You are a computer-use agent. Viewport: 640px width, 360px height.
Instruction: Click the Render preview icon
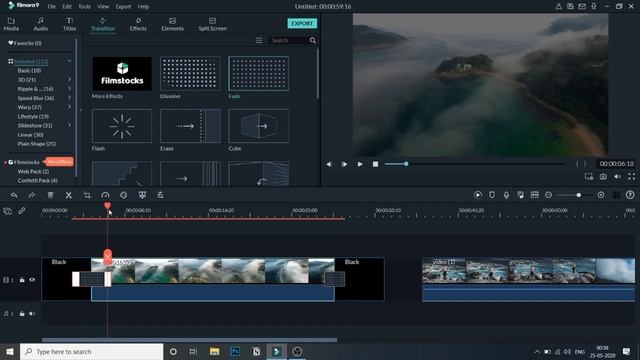click(x=478, y=195)
